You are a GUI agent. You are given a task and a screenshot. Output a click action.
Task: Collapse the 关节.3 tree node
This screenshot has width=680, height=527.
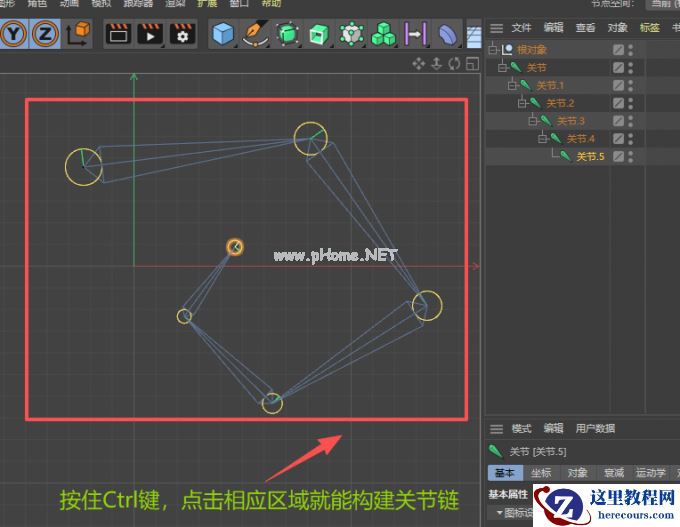(x=533, y=121)
